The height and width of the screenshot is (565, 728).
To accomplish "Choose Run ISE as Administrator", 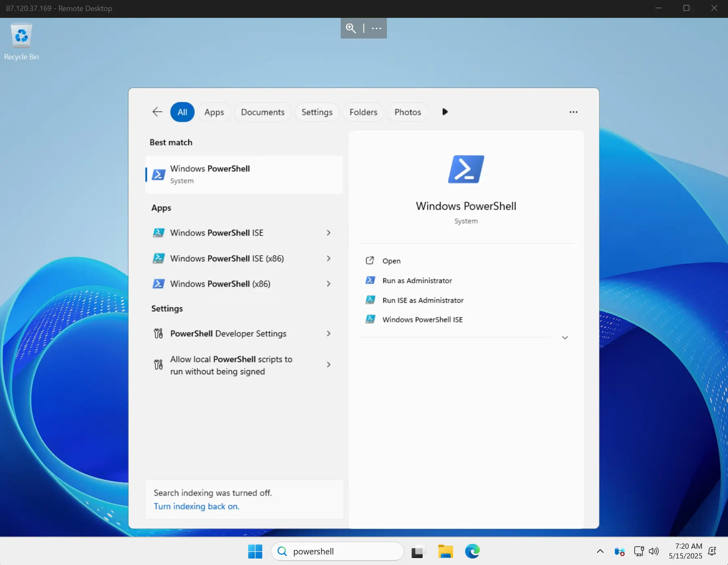I will point(423,300).
